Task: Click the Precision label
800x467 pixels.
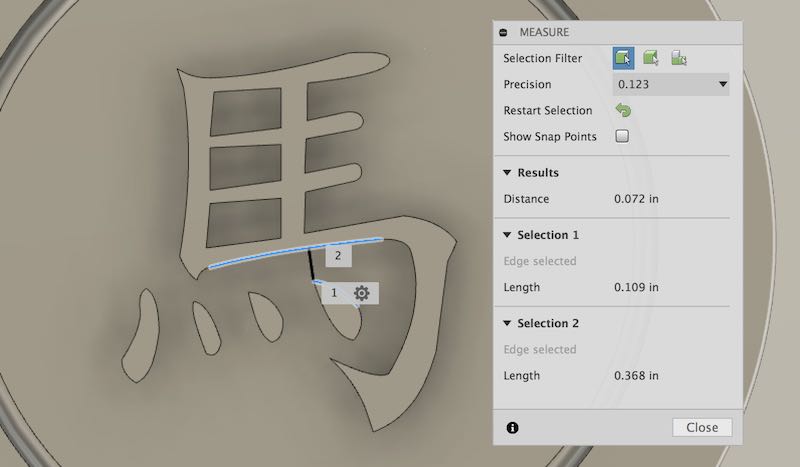Action: click(x=527, y=84)
